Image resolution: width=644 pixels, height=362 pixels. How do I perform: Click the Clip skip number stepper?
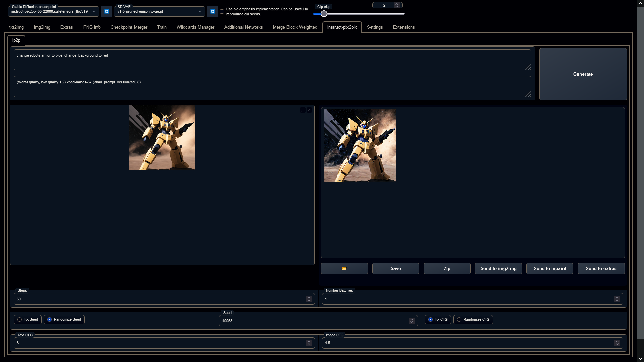tap(397, 5)
